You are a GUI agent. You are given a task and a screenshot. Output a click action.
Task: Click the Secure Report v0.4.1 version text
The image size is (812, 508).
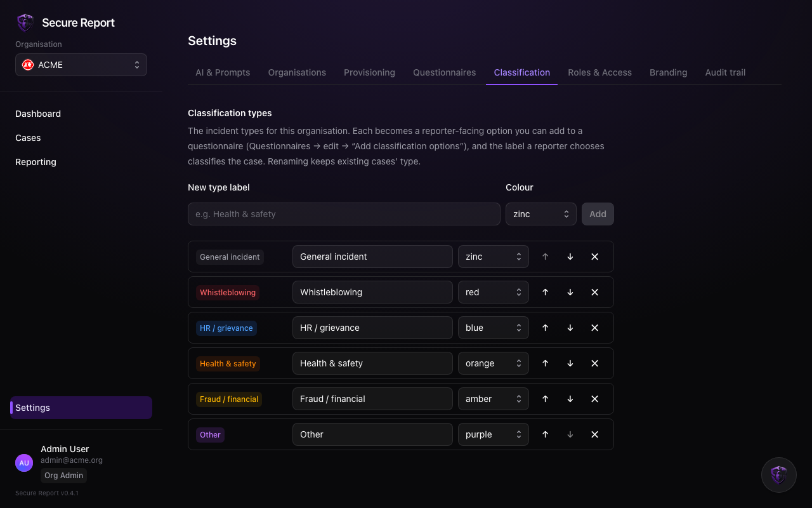[x=47, y=493]
